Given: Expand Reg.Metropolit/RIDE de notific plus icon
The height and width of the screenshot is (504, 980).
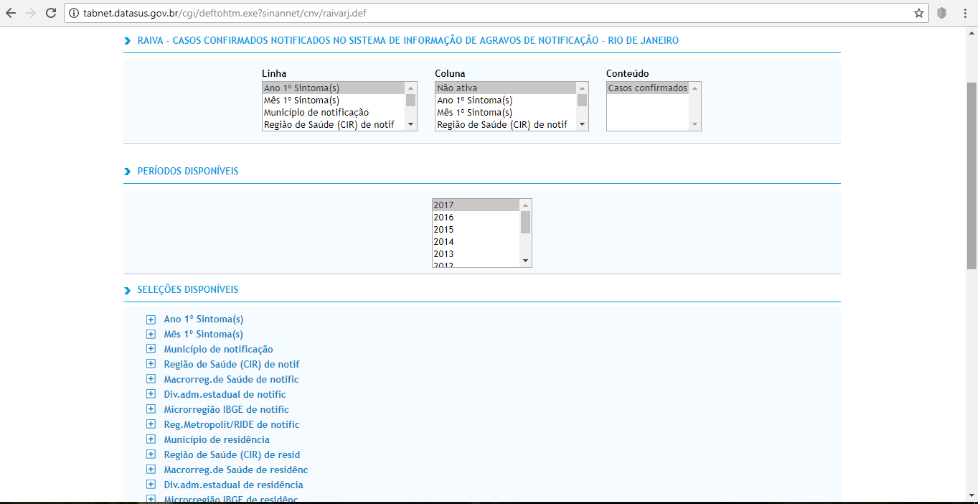Looking at the screenshot, I should point(151,425).
